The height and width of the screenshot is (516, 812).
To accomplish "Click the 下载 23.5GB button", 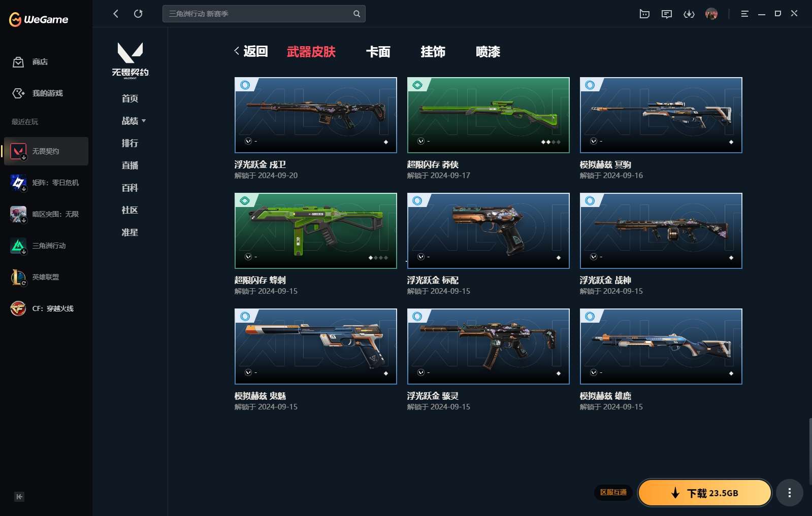I will point(704,493).
